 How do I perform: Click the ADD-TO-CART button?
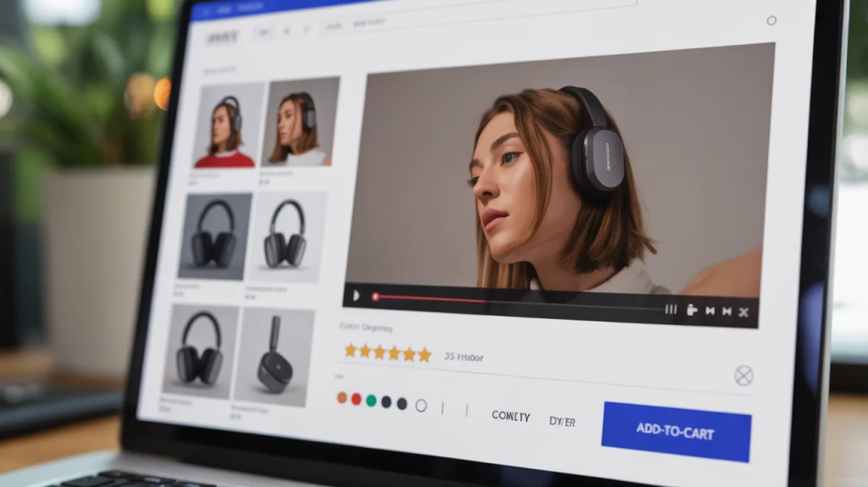click(x=676, y=432)
